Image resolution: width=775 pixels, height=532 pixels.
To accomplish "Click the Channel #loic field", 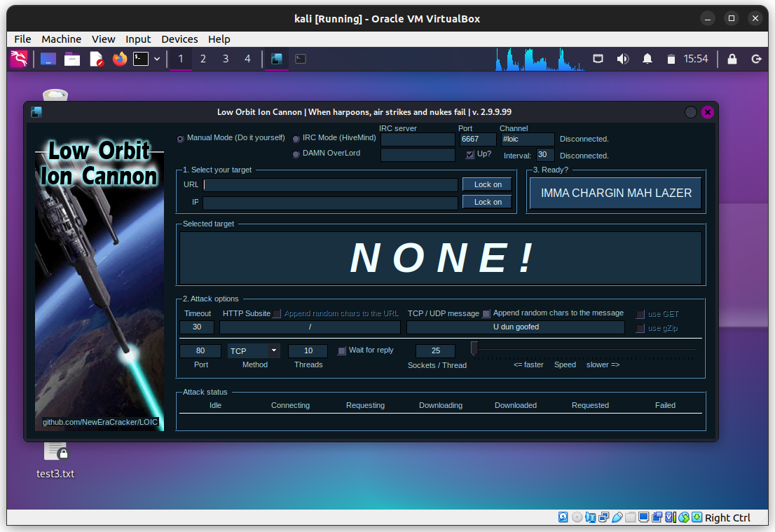I will pyautogui.click(x=528, y=139).
